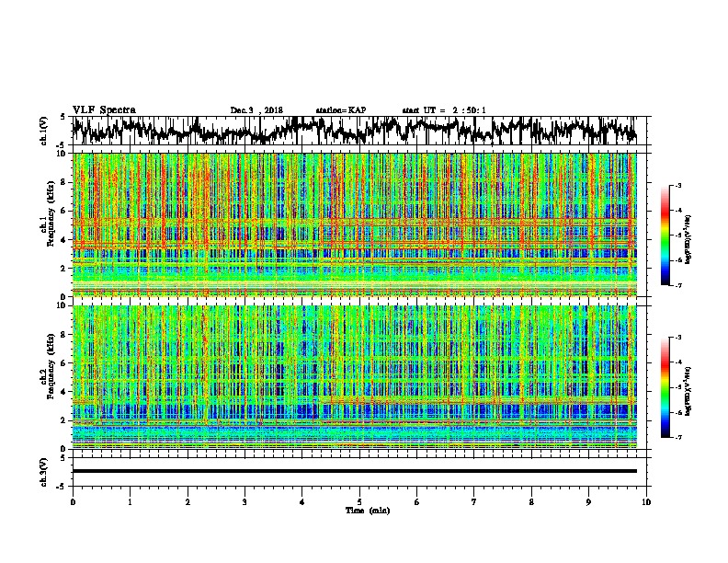The height and width of the screenshot is (563, 728).
Task: Click the "8" tick on the time axis
Action: coord(531,502)
